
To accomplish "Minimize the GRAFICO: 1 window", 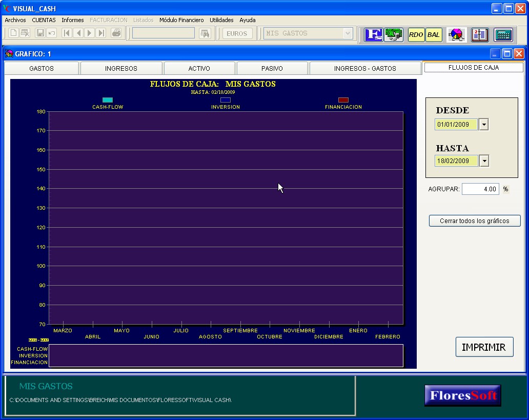I will (495, 54).
